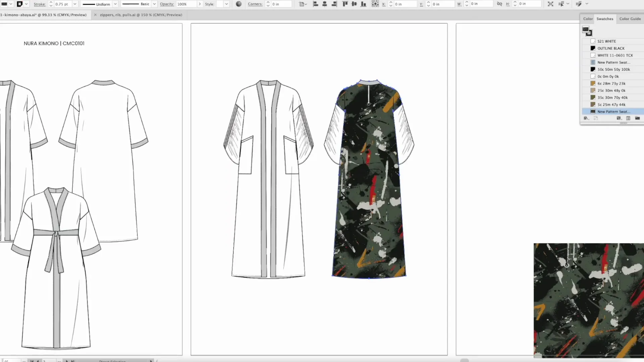Viewport: 644px width, 362px height.
Task: Select the 0c 0m 0y 0k swatch
Action: click(613, 76)
